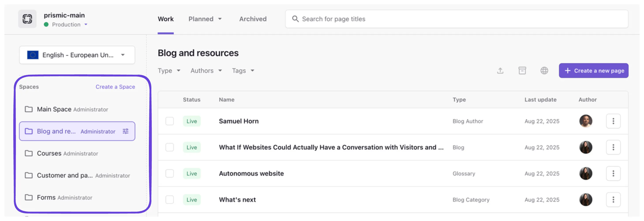The width and height of the screenshot is (644, 221).
Task: Open the Tags filter dropdown
Action: tap(243, 71)
